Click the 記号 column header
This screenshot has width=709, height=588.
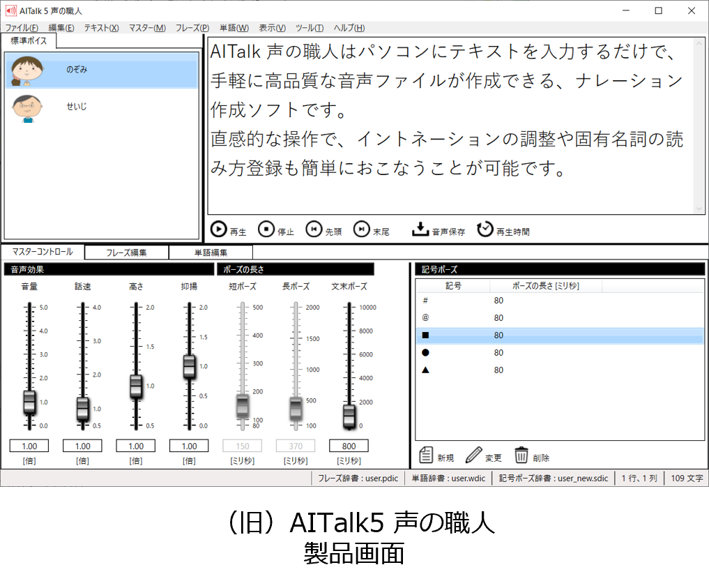pos(453,286)
